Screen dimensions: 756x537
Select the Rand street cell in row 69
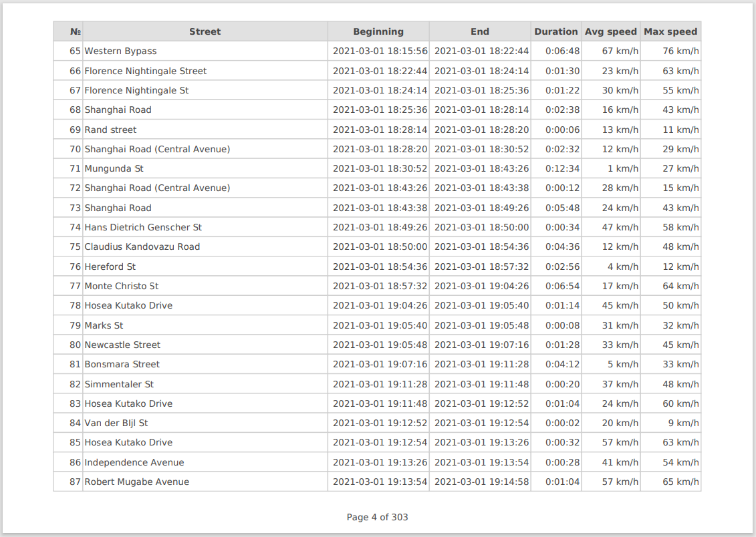point(111,130)
